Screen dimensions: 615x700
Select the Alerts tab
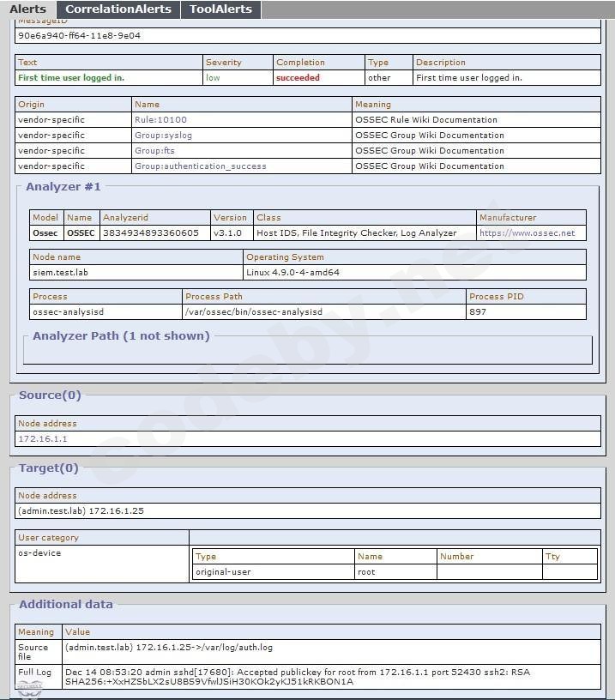tap(27, 9)
